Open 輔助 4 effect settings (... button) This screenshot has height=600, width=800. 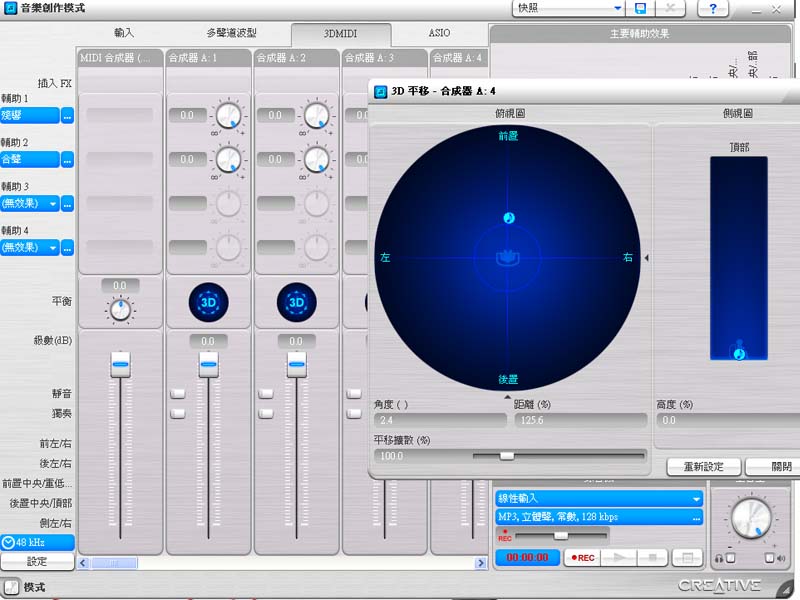click(67, 247)
